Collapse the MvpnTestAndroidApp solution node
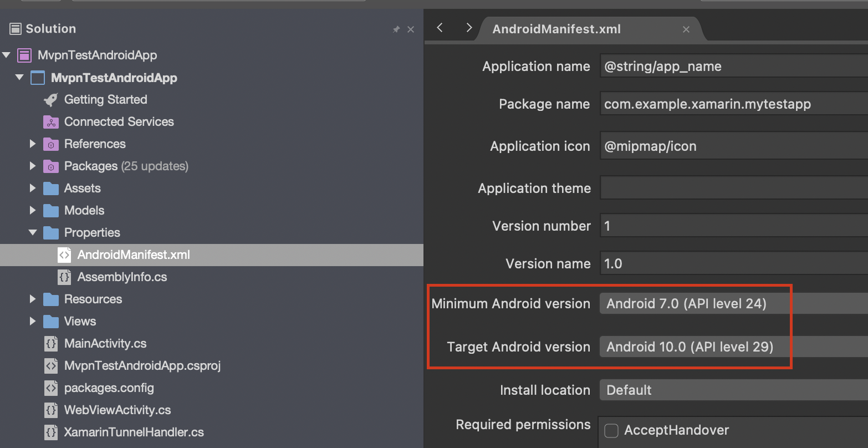Image resolution: width=868 pixels, height=448 pixels. click(x=7, y=55)
